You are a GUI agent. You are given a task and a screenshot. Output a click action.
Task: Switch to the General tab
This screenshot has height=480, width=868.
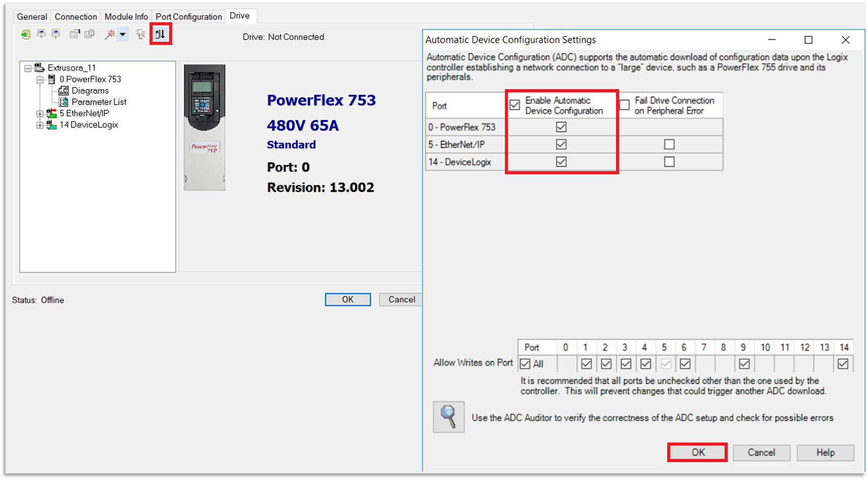click(32, 17)
